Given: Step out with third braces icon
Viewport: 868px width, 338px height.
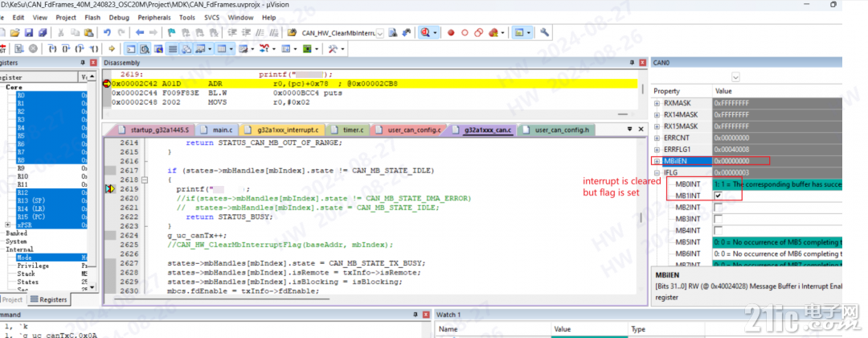Looking at the screenshot, I should point(81,49).
